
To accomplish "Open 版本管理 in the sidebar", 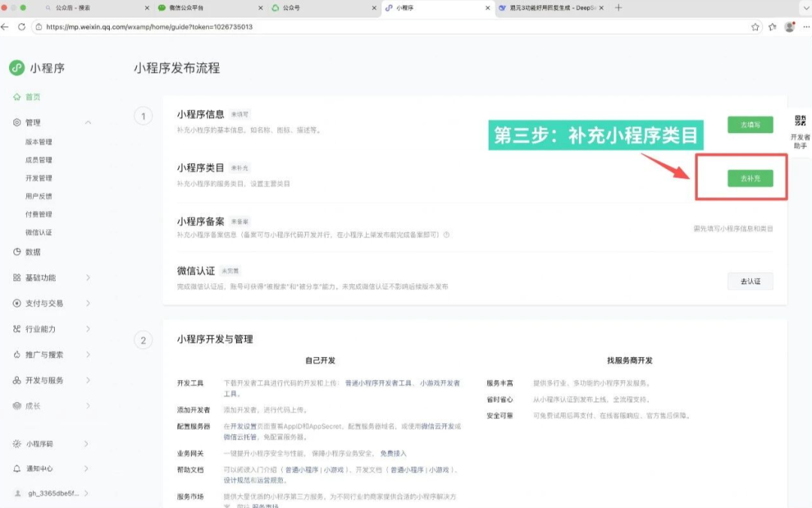I will click(39, 142).
